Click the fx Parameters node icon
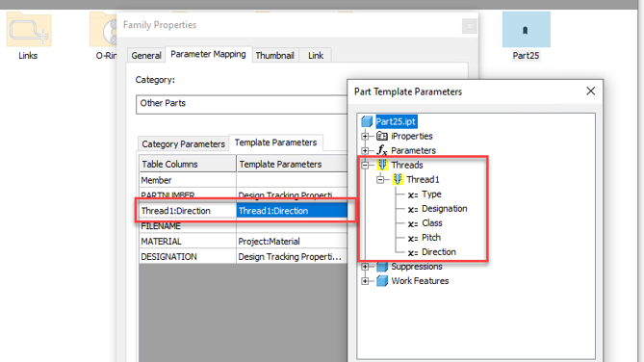The image size is (644, 362). 382,150
